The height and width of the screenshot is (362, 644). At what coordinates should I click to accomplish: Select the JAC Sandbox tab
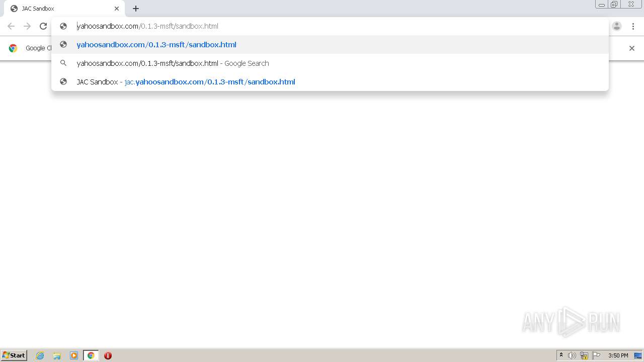[x=64, y=9]
